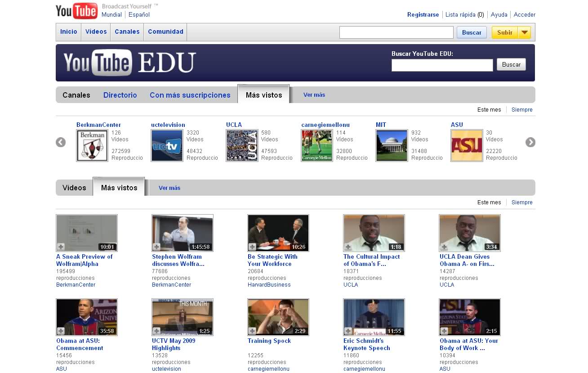Open BerkmanCenter channel logo image
Image resolution: width=588 pixels, height=373 pixels.
[x=92, y=145]
